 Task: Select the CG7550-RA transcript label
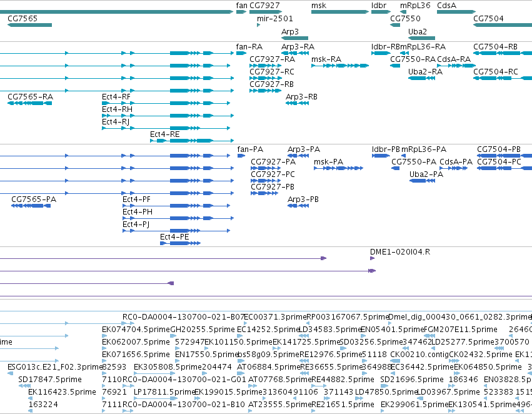[413, 59]
